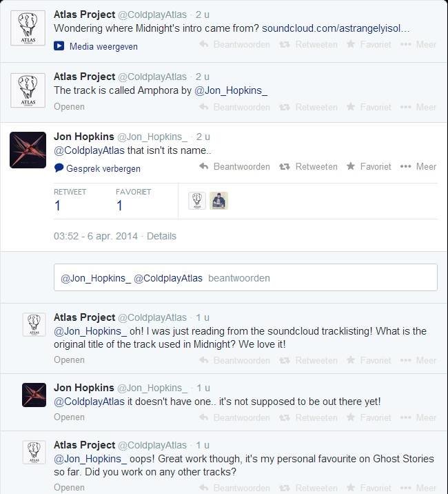The height and width of the screenshot is (494, 448).
Task: Click the reply box addressed to @Jon_Hopkins_
Action: [245, 277]
